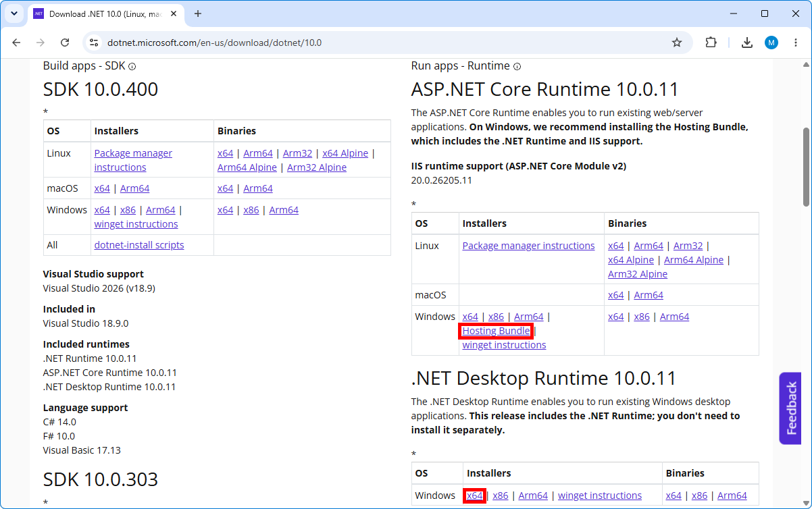This screenshot has height=509, width=812.
Task: Download ASP.NET Core macOS x64 binary
Action: coord(615,295)
